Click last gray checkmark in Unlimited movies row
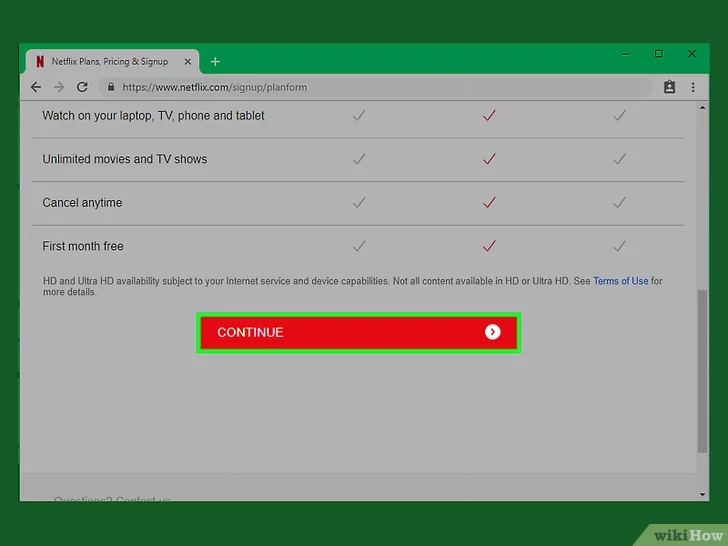Screen dimensions: 728x546 click(x=619, y=159)
